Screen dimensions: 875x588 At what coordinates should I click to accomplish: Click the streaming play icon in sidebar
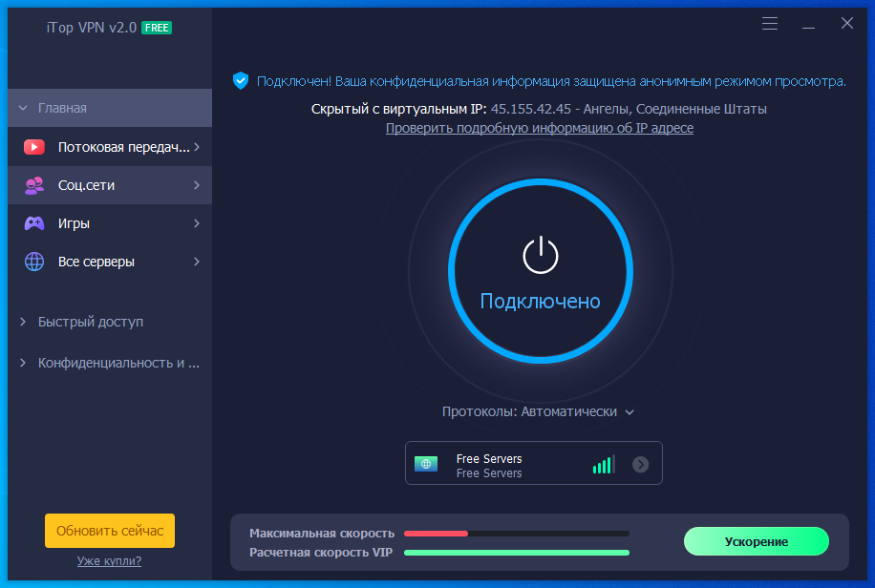(x=34, y=147)
